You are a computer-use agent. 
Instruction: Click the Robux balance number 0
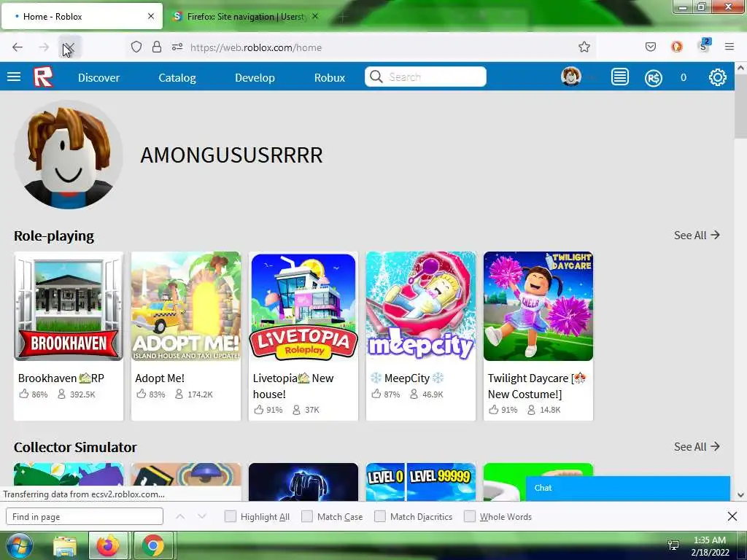[683, 77]
